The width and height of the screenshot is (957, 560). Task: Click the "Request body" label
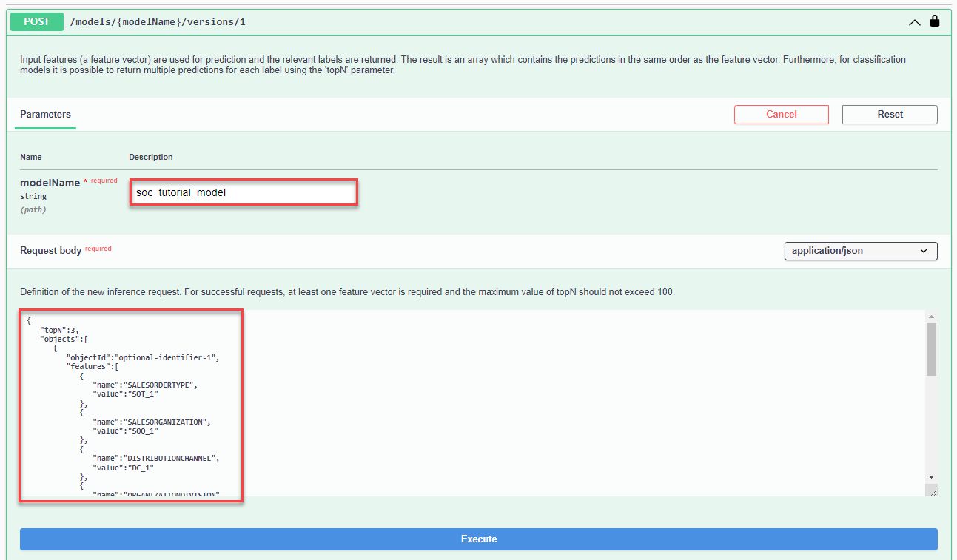[x=50, y=251]
